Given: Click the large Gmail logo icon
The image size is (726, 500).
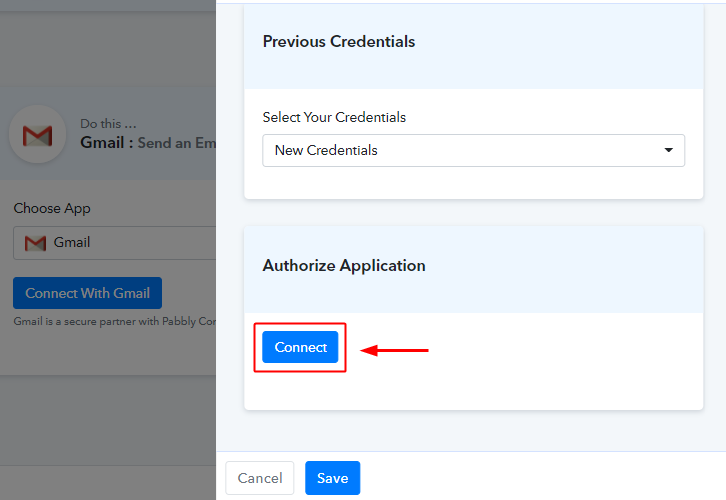Looking at the screenshot, I should (x=38, y=135).
